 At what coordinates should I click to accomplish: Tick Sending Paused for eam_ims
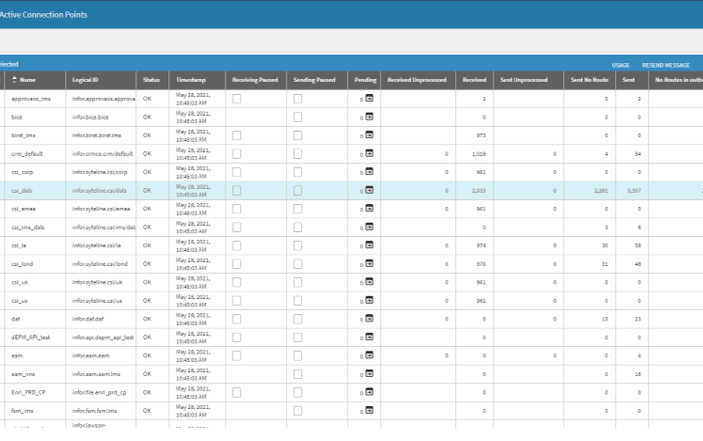298,374
